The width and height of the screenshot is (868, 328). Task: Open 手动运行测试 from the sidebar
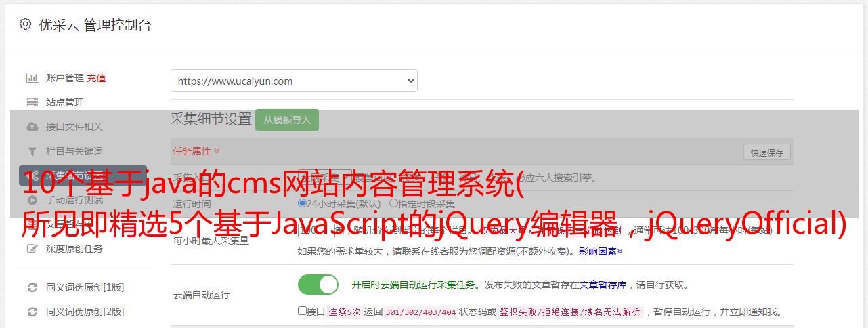tap(74, 200)
